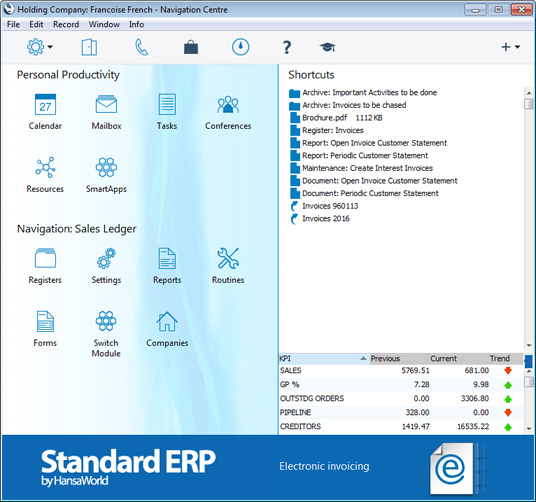Open the Calendar icon
This screenshot has width=536, height=502.
(45, 105)
